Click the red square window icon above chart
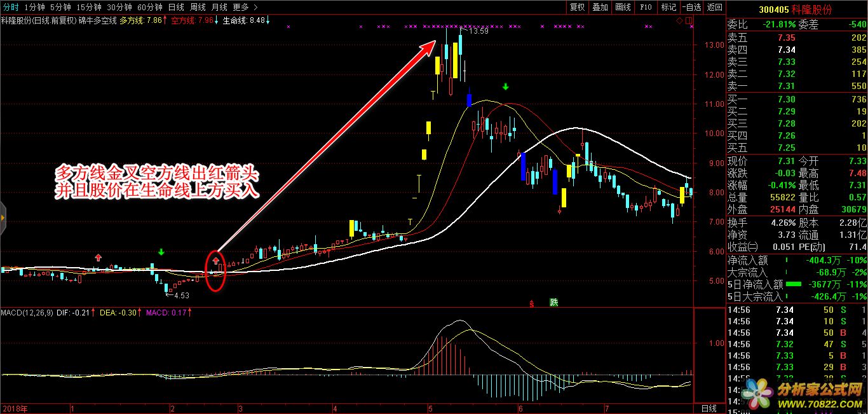 coord(689,20)
